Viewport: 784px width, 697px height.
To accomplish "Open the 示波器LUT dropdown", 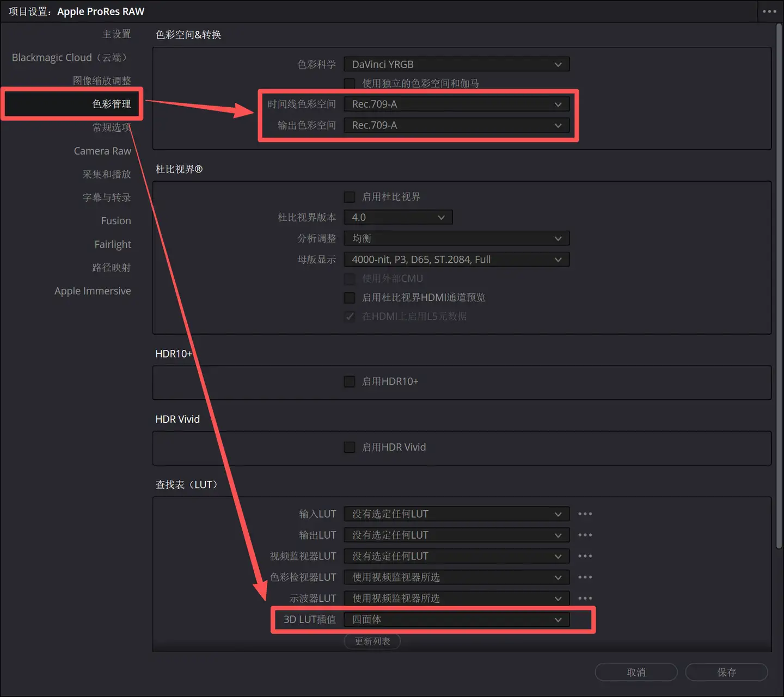I will point(457,598).
